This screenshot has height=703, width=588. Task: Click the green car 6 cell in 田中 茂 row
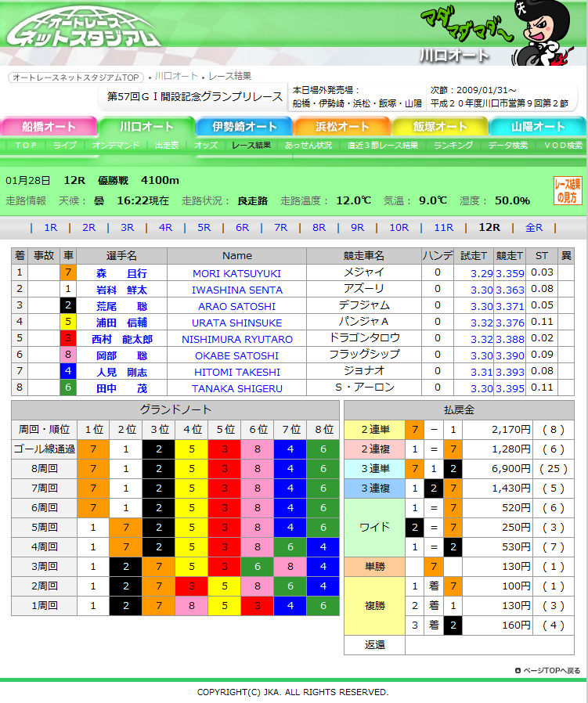point(68,388)
